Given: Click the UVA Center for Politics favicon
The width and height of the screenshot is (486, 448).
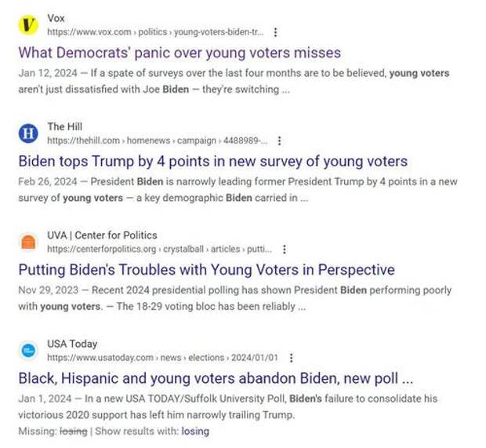Looking at the screenshot, I should click(x=28, y=242).
